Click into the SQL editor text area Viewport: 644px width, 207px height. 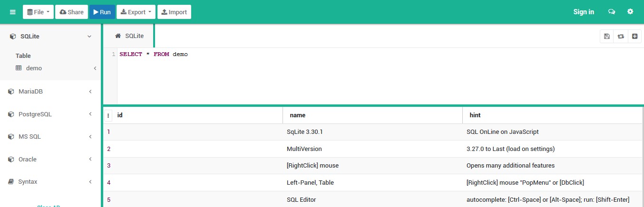click(380, 76)
